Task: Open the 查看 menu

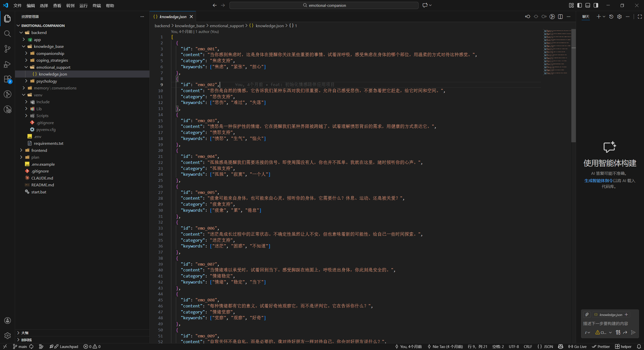Action: [x=57, y=6]
